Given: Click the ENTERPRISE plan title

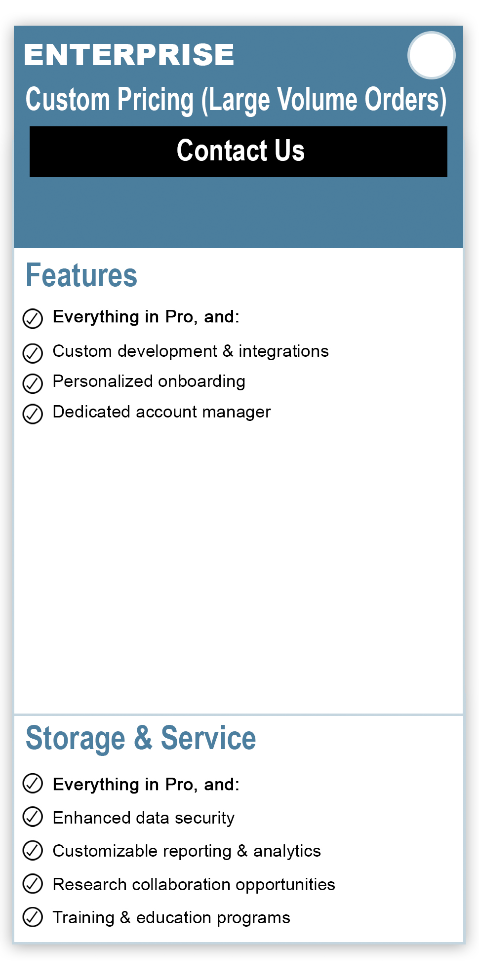Looking at the screenshot, I should (x=129, y=54).
